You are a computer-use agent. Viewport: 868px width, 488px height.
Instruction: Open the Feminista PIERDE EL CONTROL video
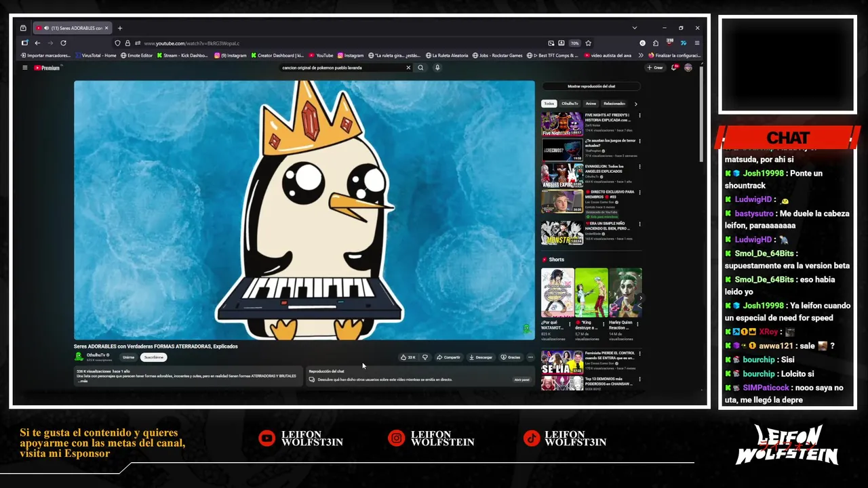point(561,361)
